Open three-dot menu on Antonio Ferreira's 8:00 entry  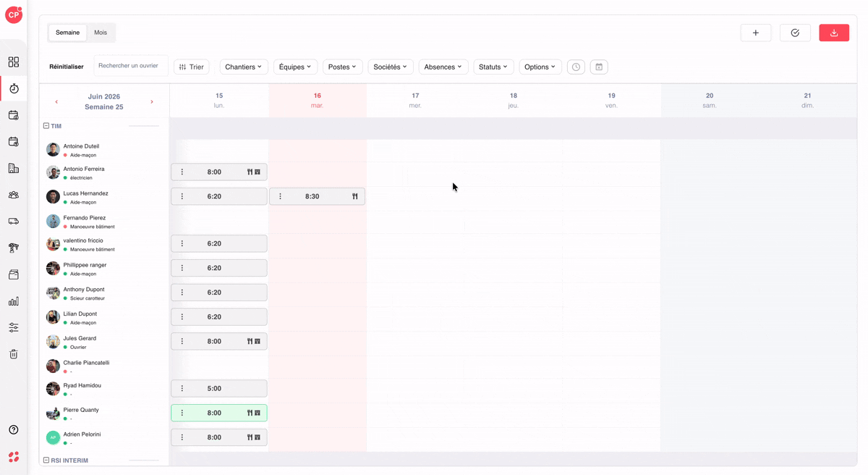point(182,172)
